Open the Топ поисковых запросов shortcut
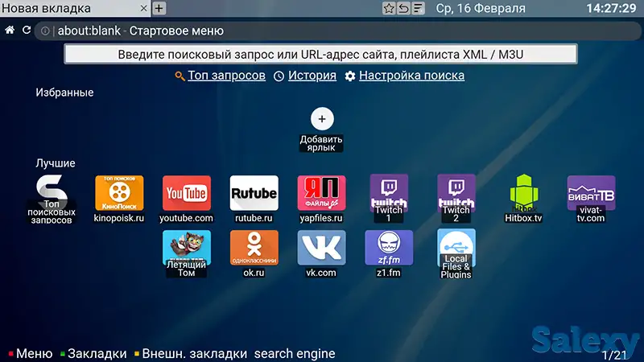Screen dimensions: 644x362 pos(52,199)
